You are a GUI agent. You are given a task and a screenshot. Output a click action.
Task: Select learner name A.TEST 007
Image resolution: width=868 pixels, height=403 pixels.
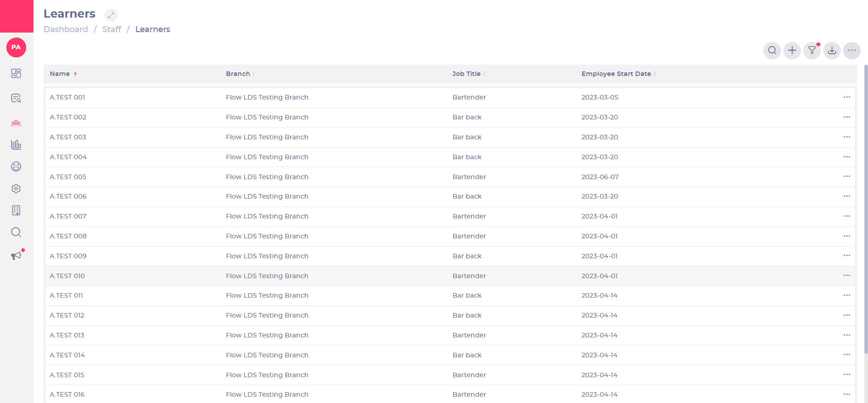pyautogui.click(x=68, y=216)
